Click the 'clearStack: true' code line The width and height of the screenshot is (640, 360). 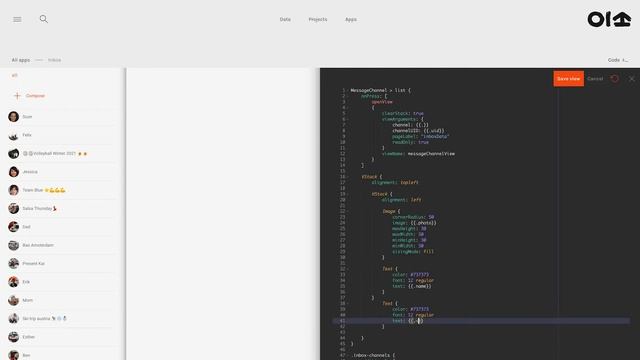402,113
